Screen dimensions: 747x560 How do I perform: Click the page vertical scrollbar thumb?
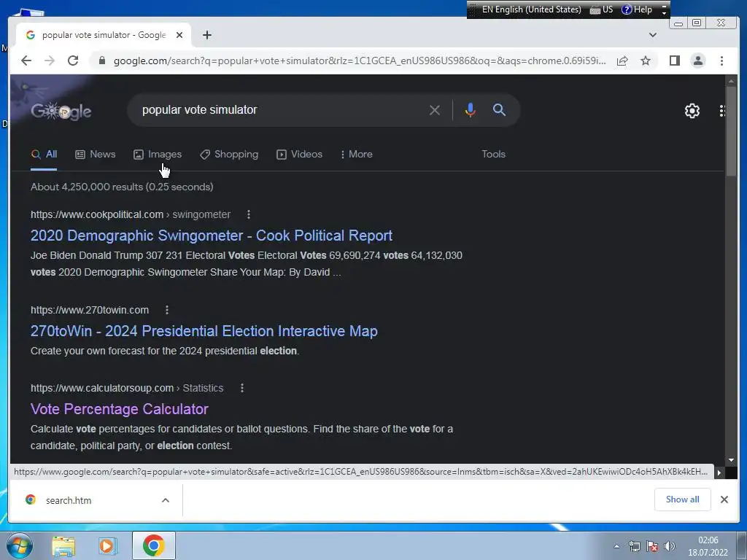731,131
